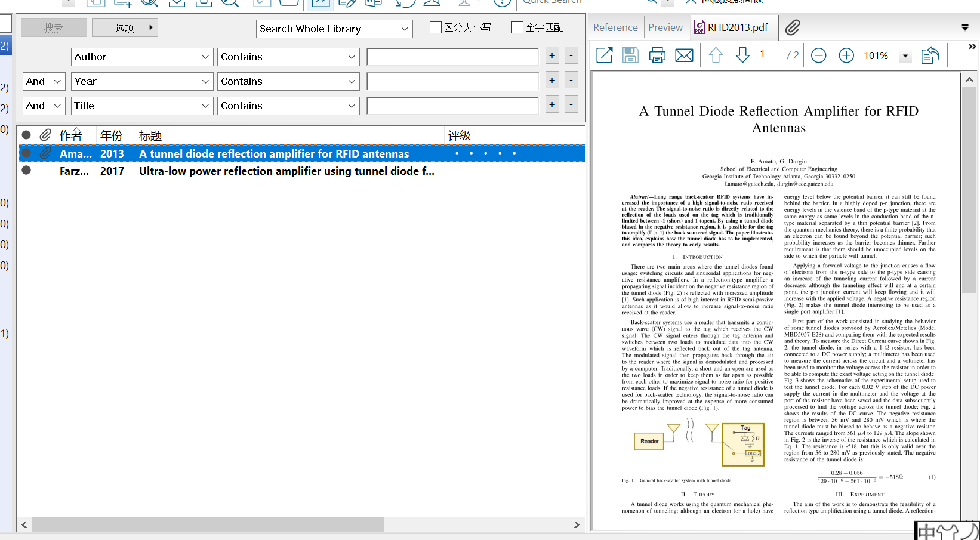Add a search row with the Author row plus button
The image size is (980, 540).
(552, 56)
